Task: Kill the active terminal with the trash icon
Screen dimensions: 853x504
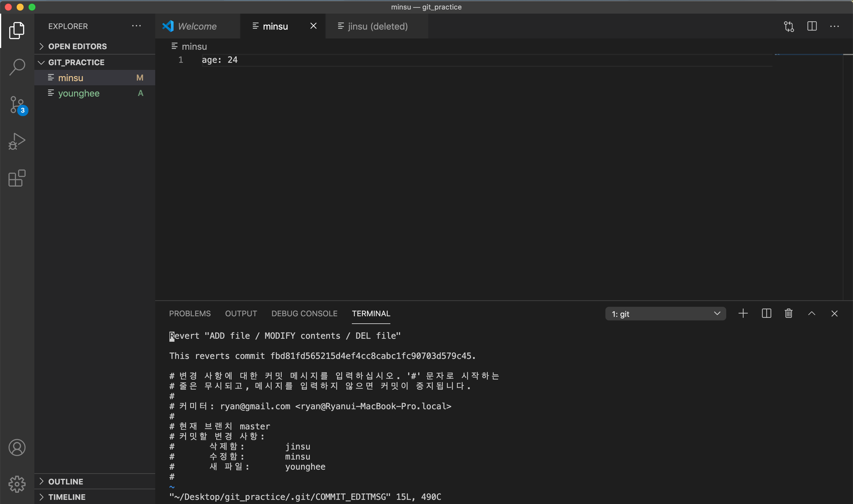Action: (788, 313)
